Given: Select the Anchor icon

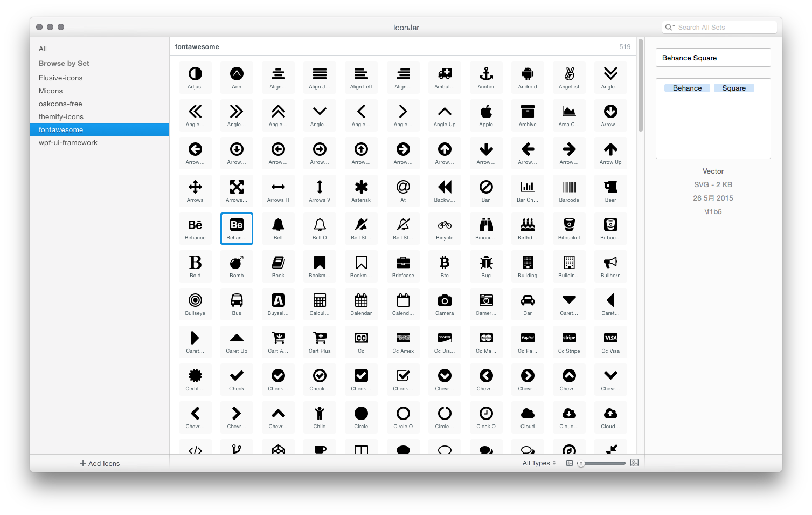Looking at the screenshot, I should tap(486, 77).
